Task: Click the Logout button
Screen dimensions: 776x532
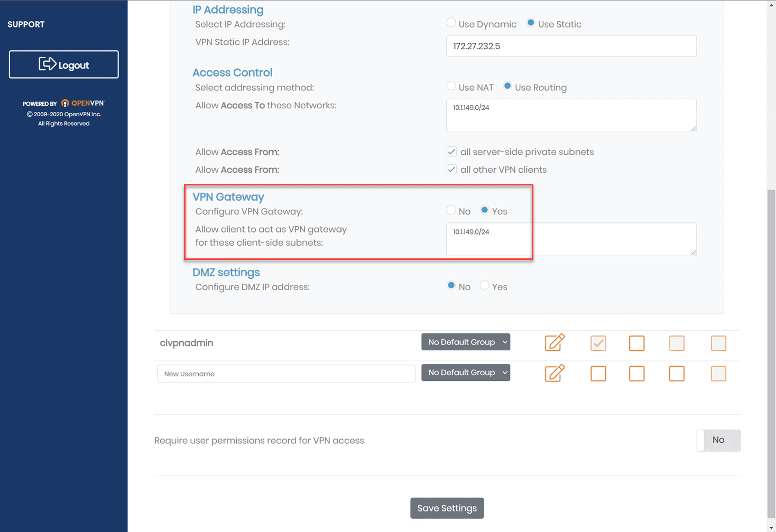Action: (64, 64)
